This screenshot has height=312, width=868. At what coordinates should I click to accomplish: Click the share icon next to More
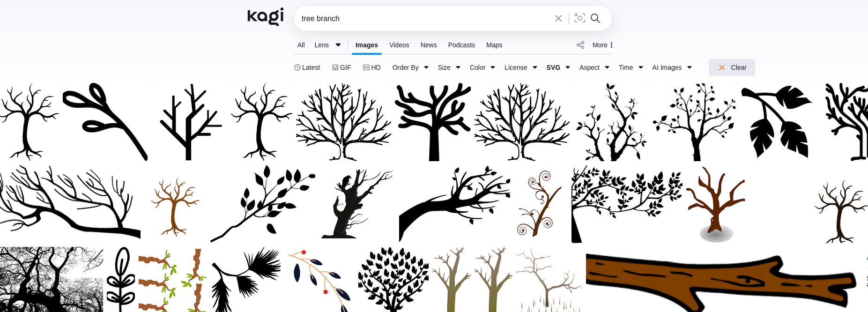coord(580,45)
